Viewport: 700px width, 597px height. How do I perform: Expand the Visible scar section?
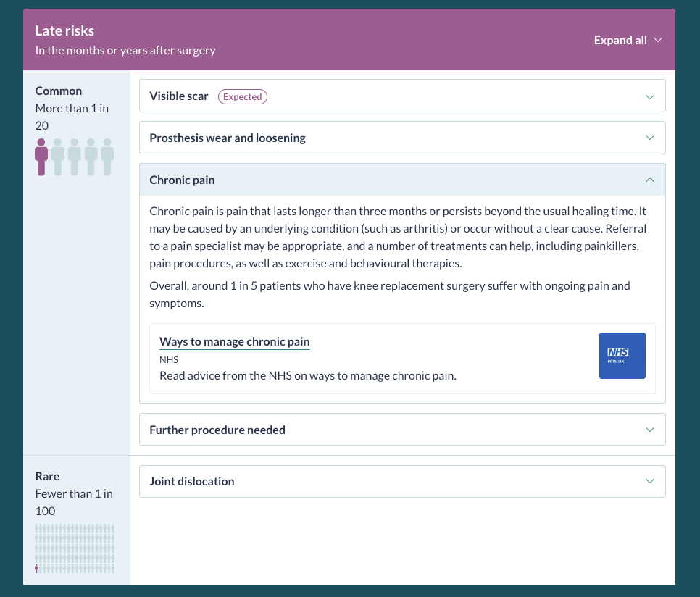pos(179,96)
